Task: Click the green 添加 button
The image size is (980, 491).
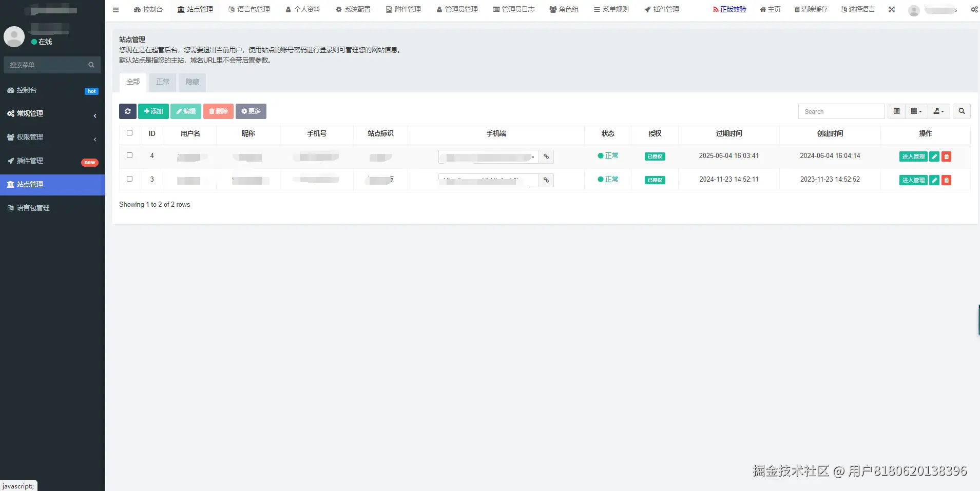Action: pyautogui.click(x=153, y=111)
